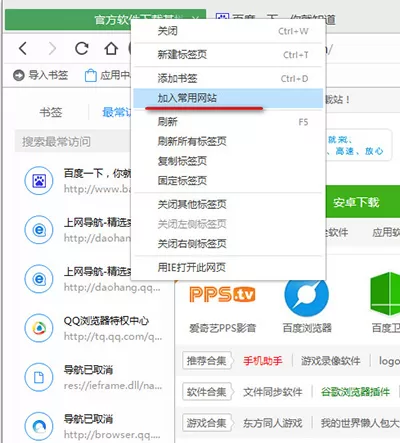Select 关闭右侧标签页 menu item
400x443 pixels.
pyautogui.click(x=229, y=244)
